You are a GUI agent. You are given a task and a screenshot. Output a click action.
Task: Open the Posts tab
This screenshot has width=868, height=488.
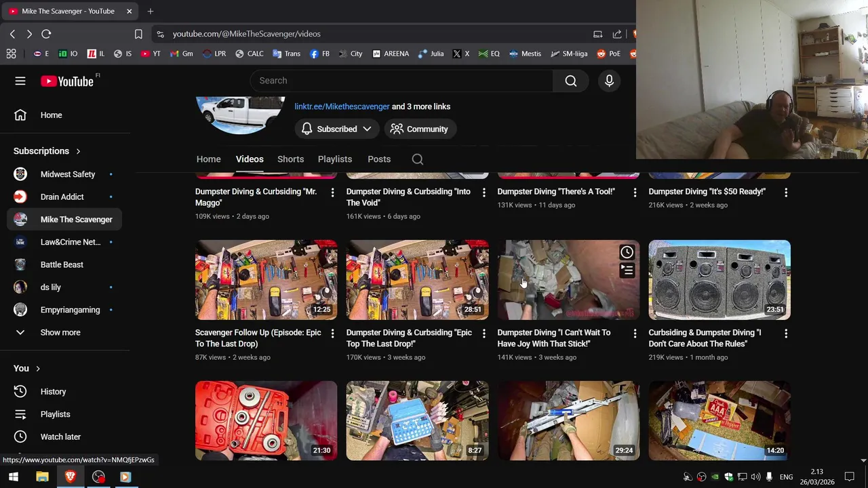point(379,159)
